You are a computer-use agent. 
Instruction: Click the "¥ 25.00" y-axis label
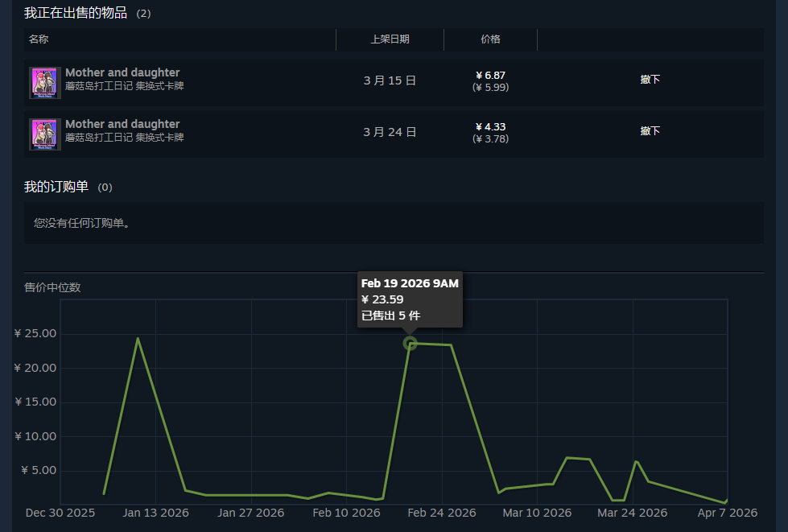(35, 334)
